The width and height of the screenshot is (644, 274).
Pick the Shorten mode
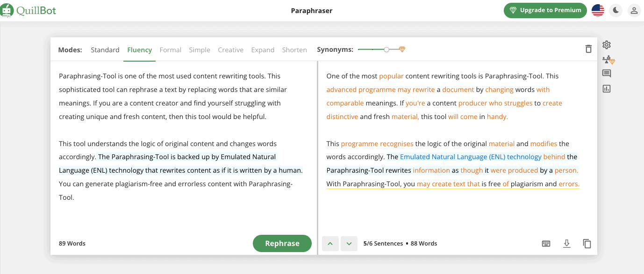tap(294, 50)
